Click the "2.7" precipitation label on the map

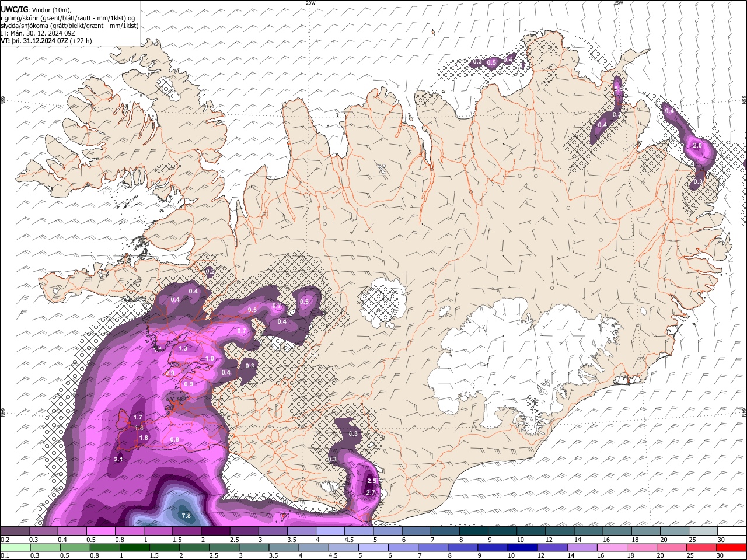coord(371,493)
